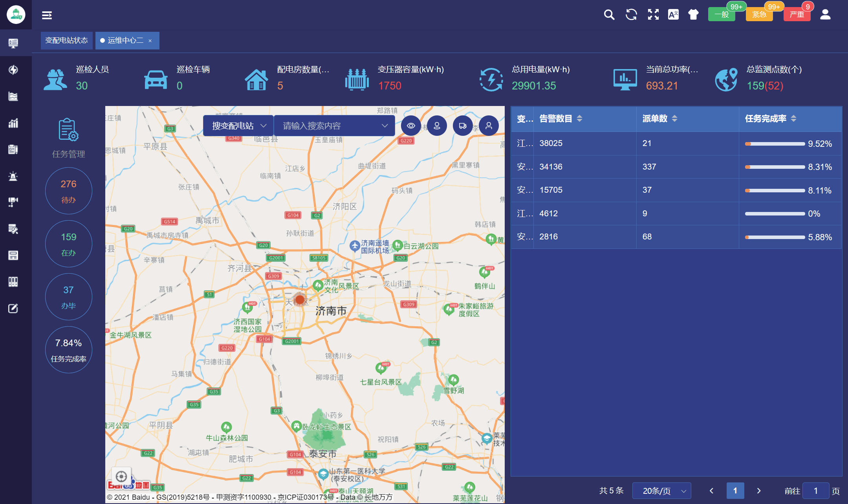The height and width of the screenshot is (504, 848).
Task: Collapse sidebar with the hamburger menu icon
Action: (47, 15)
